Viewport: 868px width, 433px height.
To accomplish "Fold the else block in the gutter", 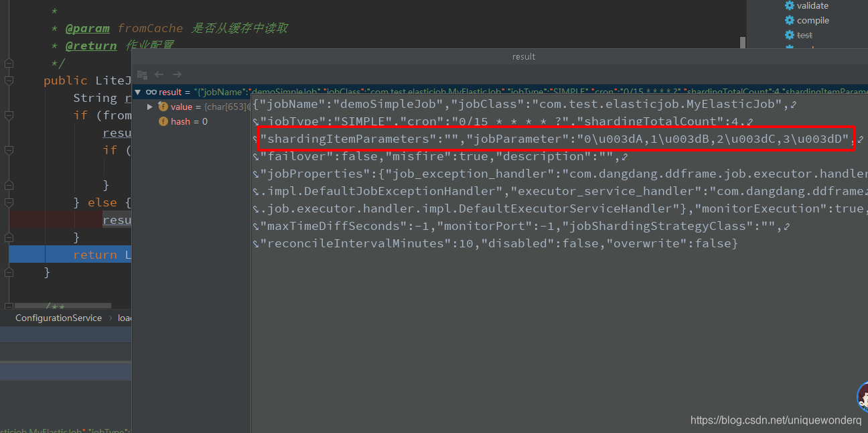I will coord(9,202).
